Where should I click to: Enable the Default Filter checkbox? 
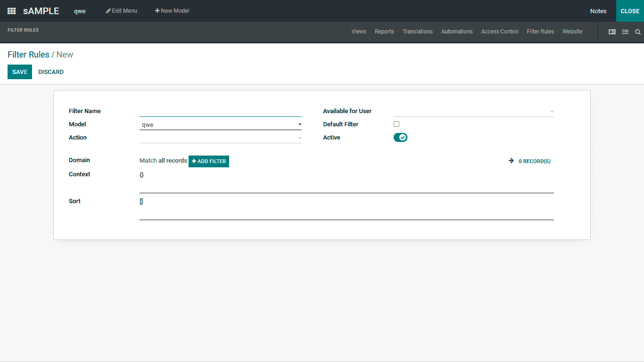point(396,124)
